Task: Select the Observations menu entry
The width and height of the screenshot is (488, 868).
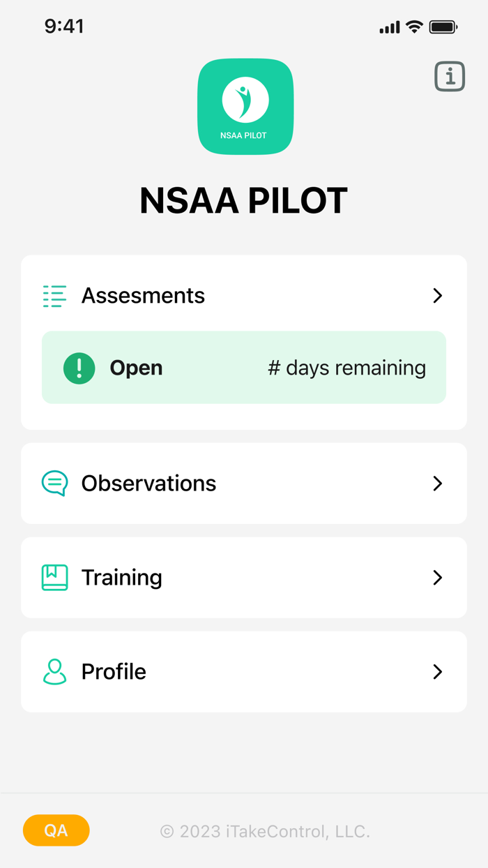Action: point(148,483)
